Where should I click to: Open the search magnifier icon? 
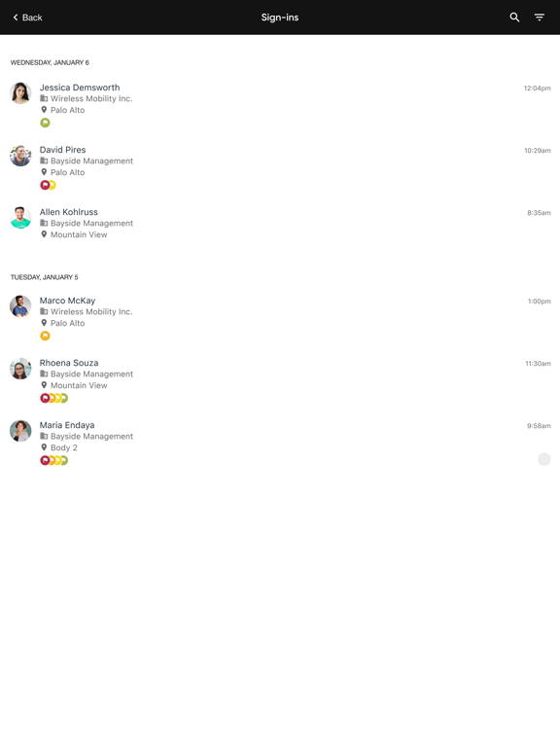coord(514,18)
